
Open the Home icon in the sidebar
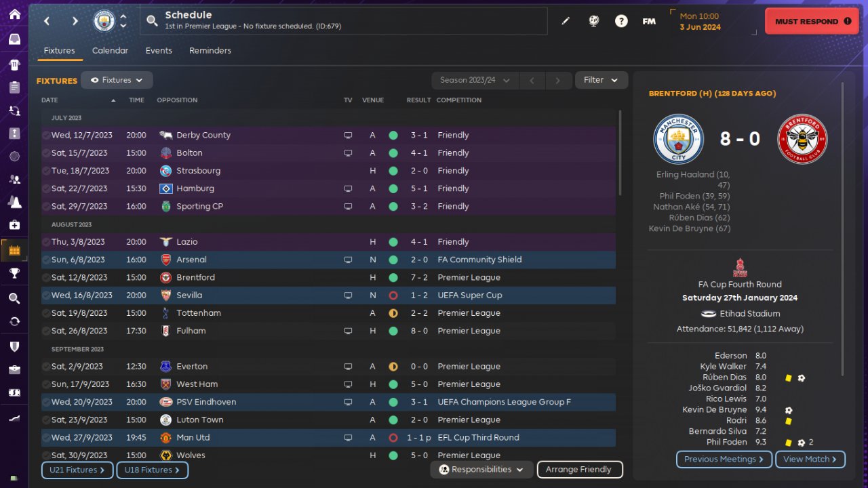point(14,14)
